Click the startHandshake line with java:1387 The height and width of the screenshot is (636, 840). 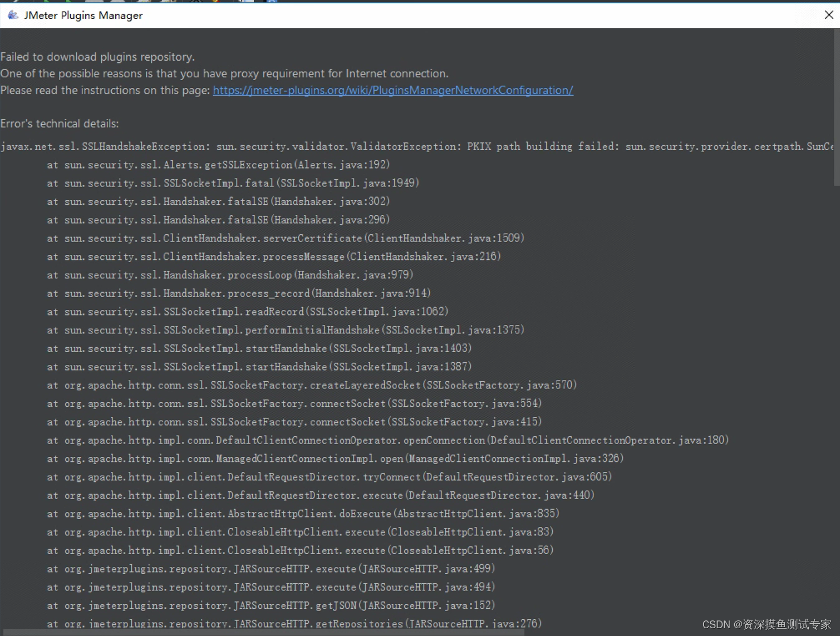[x=259, y=367]
